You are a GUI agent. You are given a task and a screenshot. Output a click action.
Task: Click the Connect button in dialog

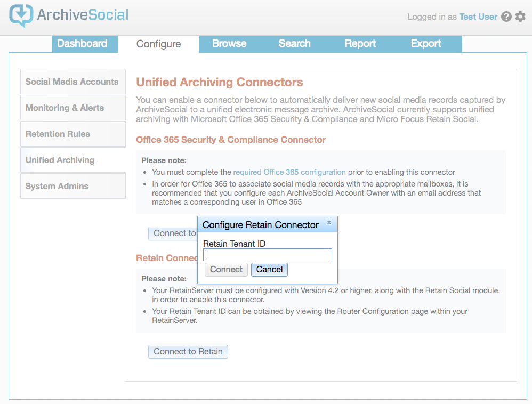pyautogui.click(x=226, y=270)
